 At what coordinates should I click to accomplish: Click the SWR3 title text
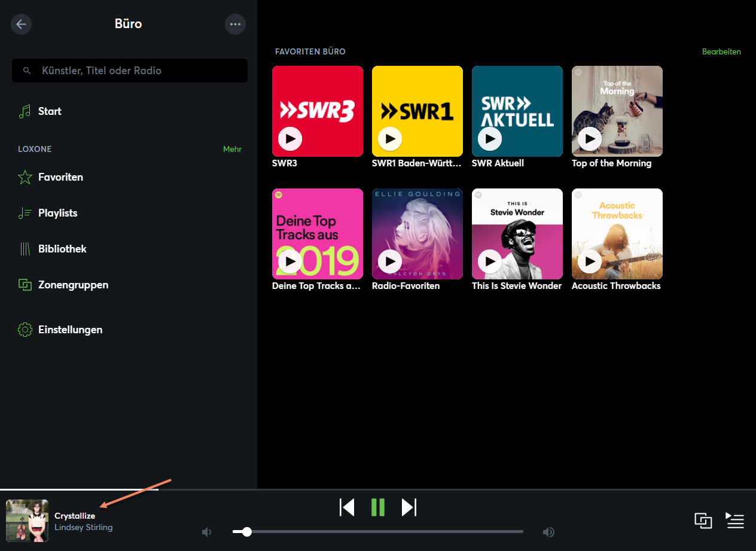(285, 163)
